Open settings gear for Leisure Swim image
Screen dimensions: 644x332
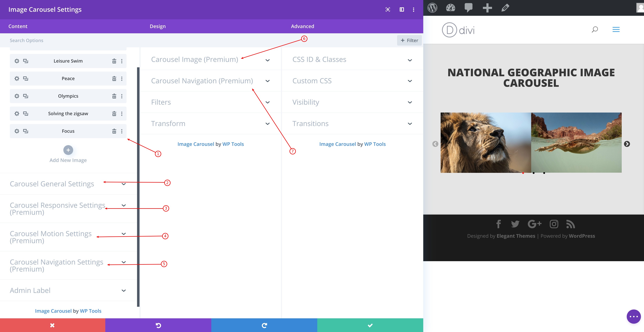click(17, 61)
